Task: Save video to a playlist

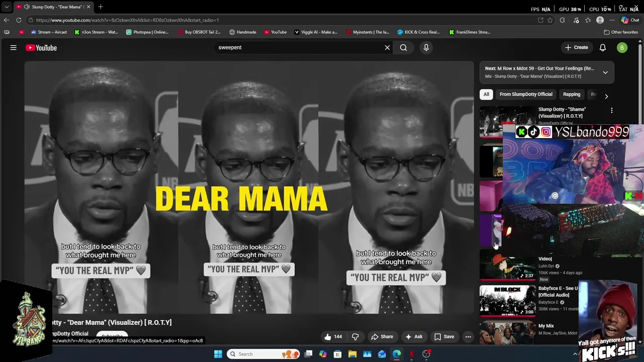Action: pyautogui.click(x=444, y=337)
